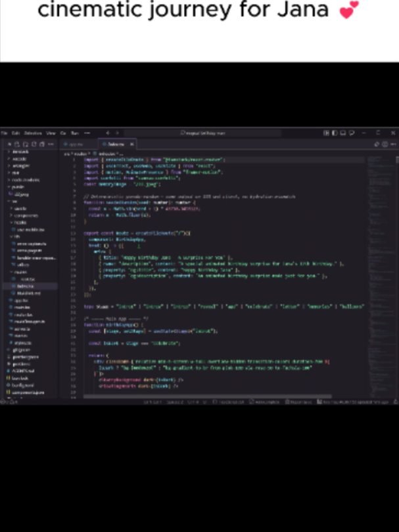This screenshot has height=532, width=399.
Task: Open the File menu
Action: click(4, 133)
